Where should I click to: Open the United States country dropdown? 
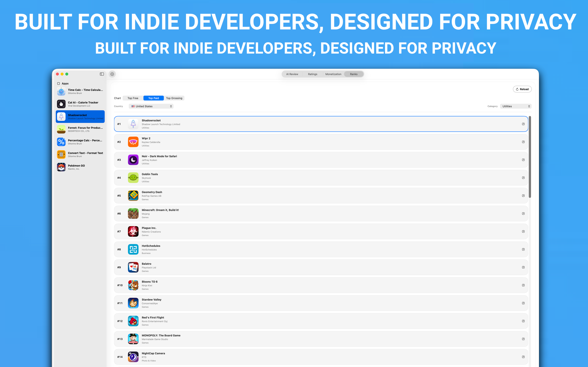[151, 106]
